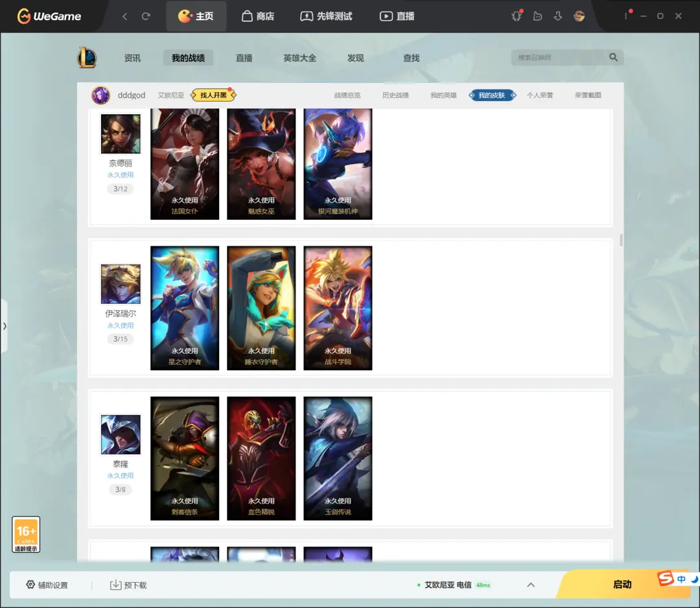Image resolution: width=700 pixels, height=608 pixels.
Task: Click the 艾欧尼亚 server label beside dddgod
Action: point(171,95)
